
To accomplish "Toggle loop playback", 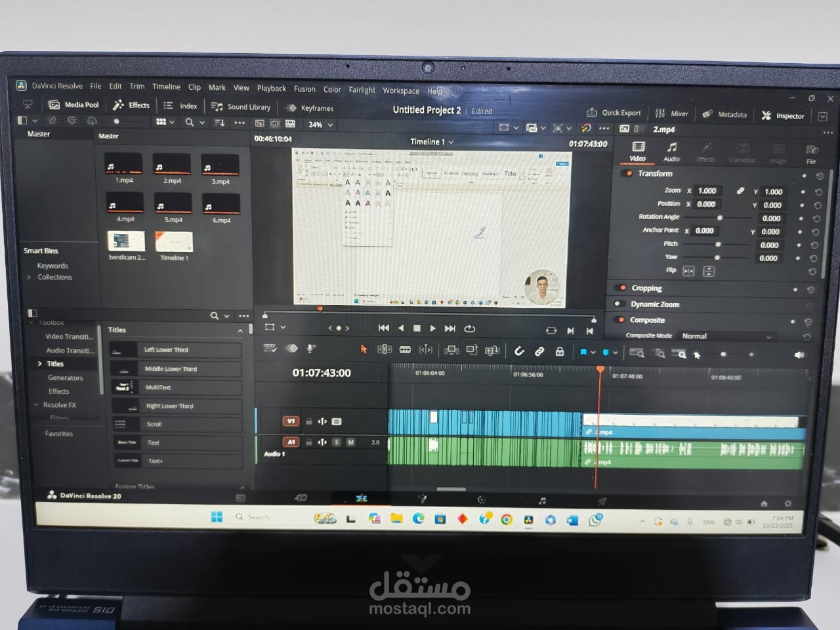I will point(469,329).
